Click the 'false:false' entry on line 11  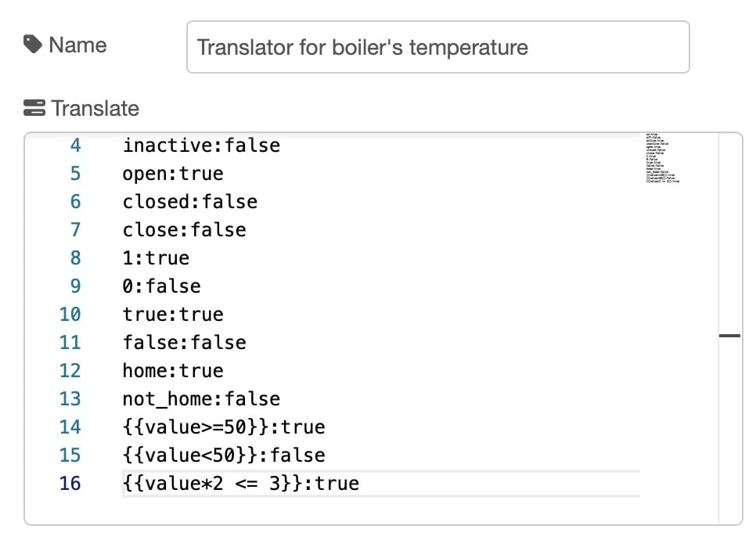pos(184,342)
